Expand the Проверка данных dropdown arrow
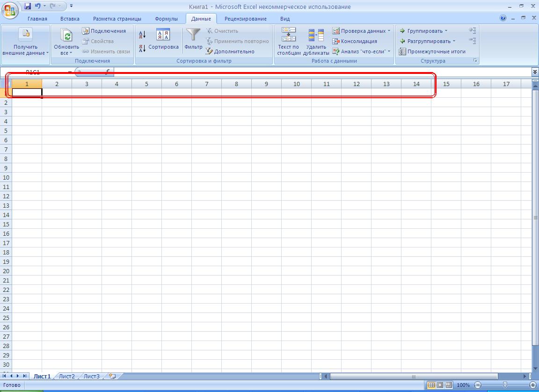This screenshot has width=539, height=392. (389, 31)
